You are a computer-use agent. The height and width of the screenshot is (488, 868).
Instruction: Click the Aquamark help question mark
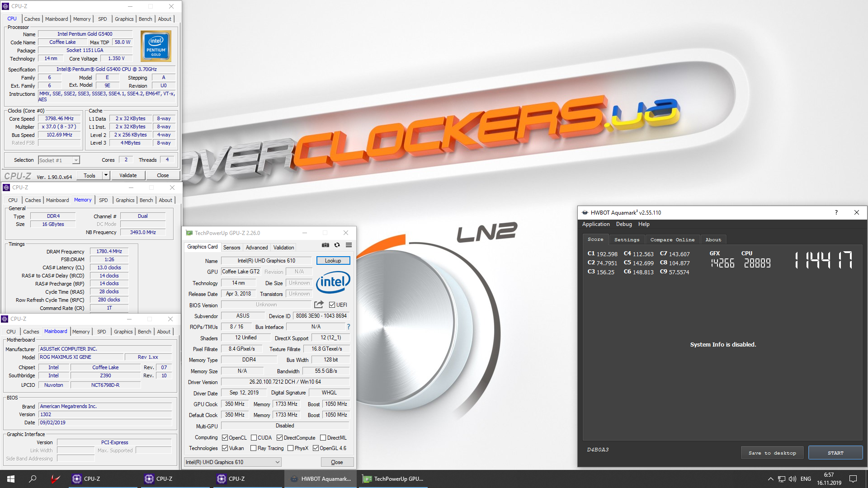[836, 212]
